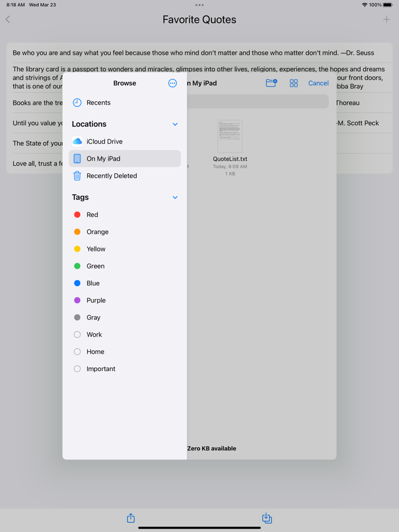Open the QuoteList.txt file thumbnail
Viewport: 399px width, 532px height.
(x=230, y=137)
